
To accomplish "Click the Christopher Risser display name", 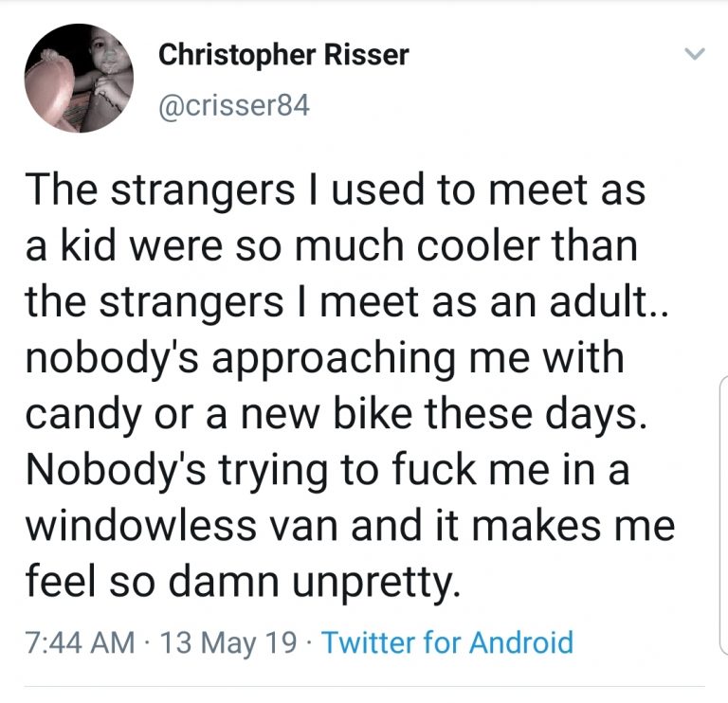I will tap(282, 55).
